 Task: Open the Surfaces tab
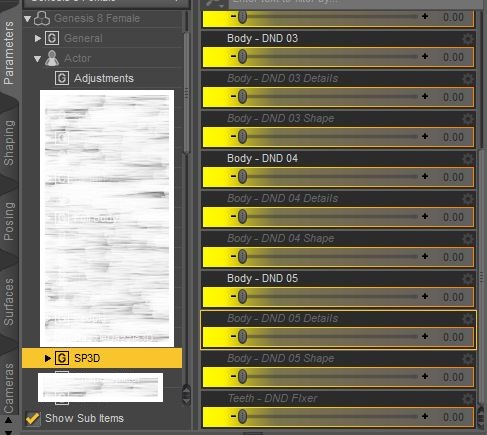9,302
